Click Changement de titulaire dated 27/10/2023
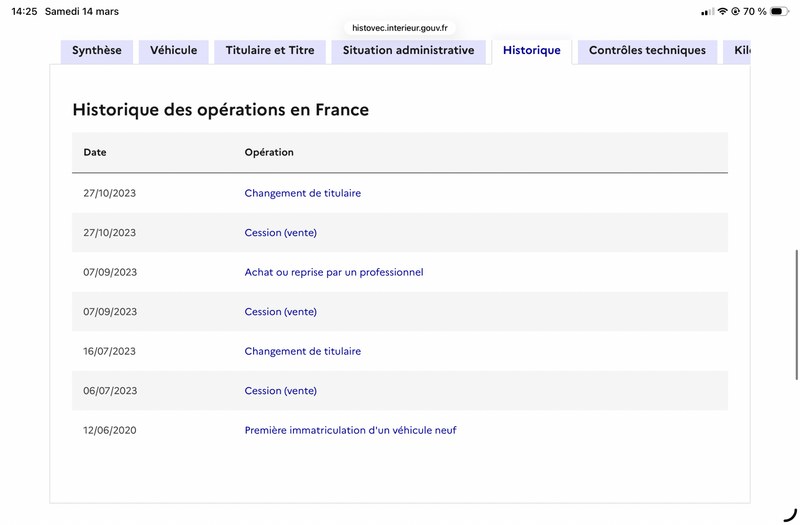 [x=302, y=193]
